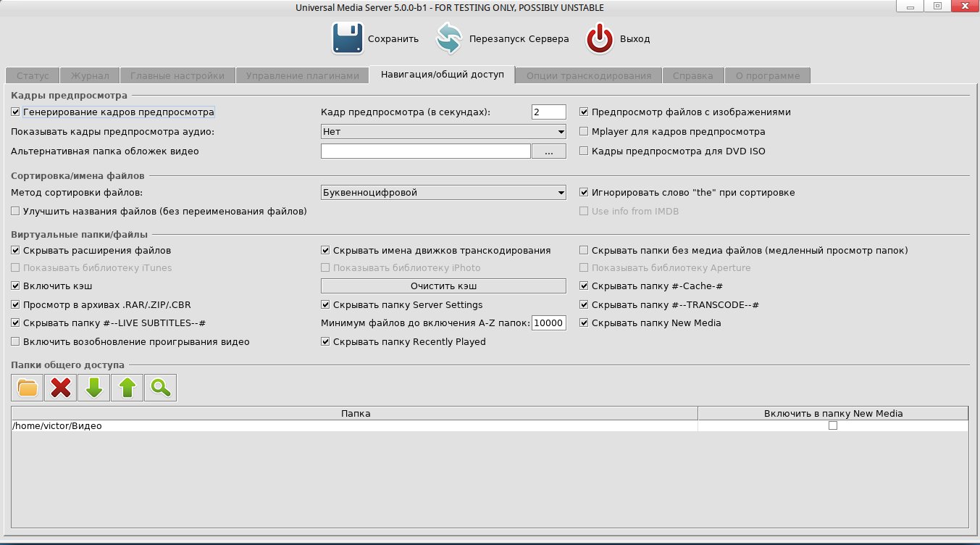The height and width of the screenshot is (545, 980).
Task: Uncheck Скрывать папку #-Cache-#
Action: 584,286
